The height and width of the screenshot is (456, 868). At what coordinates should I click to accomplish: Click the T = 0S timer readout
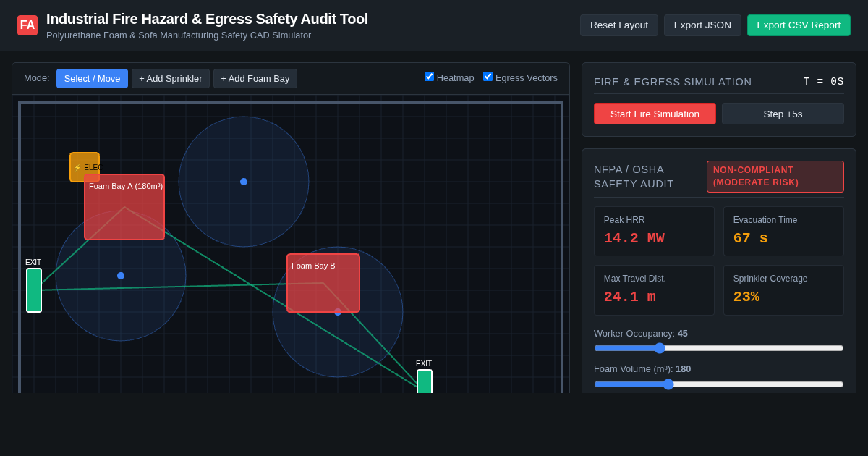point(823,82)
